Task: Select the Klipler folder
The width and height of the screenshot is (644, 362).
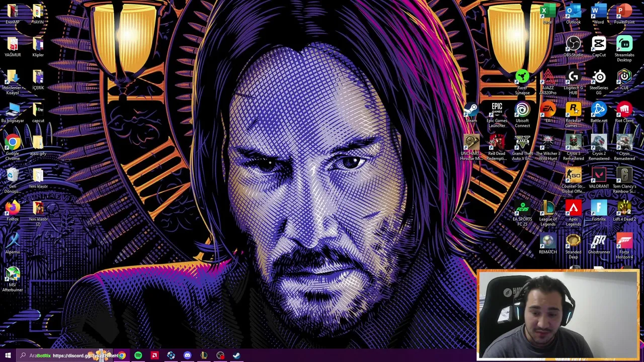Action: click(38, 47)
